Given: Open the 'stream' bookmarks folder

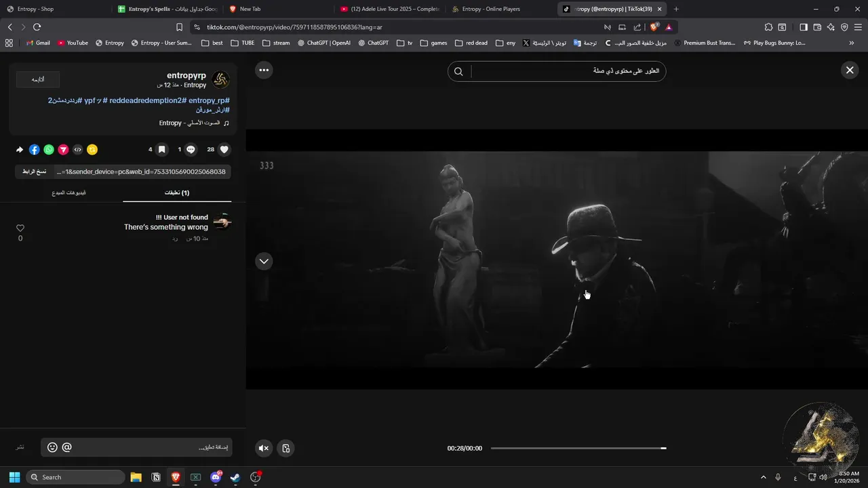Looking at the screenshot, I should coord(276,43).
